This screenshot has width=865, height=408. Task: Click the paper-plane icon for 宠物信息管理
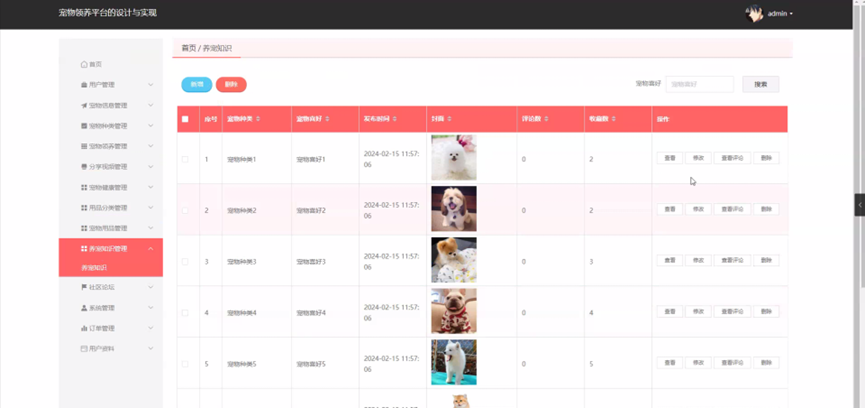click(x=84, y=105)
